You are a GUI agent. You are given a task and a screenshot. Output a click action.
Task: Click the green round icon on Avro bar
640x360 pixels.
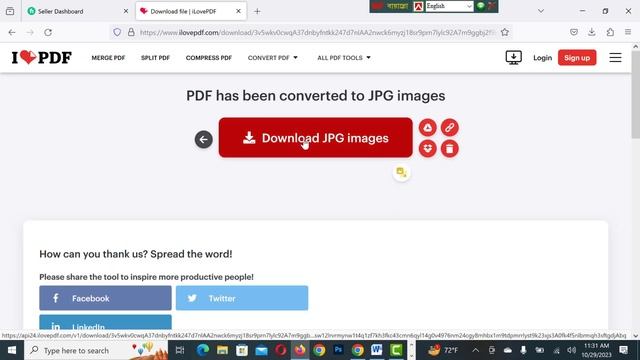click(481, 6)
